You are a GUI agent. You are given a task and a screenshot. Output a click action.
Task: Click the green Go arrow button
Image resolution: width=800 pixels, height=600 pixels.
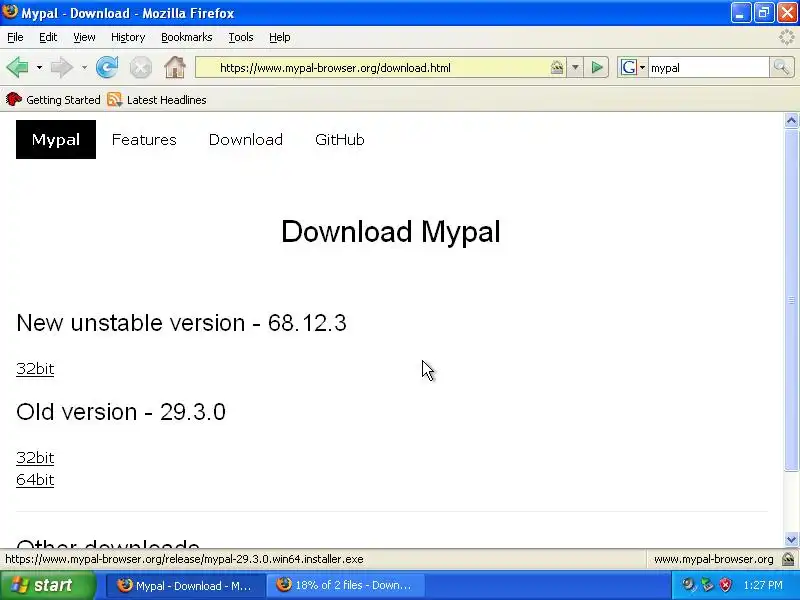click(x=596, y=67)
